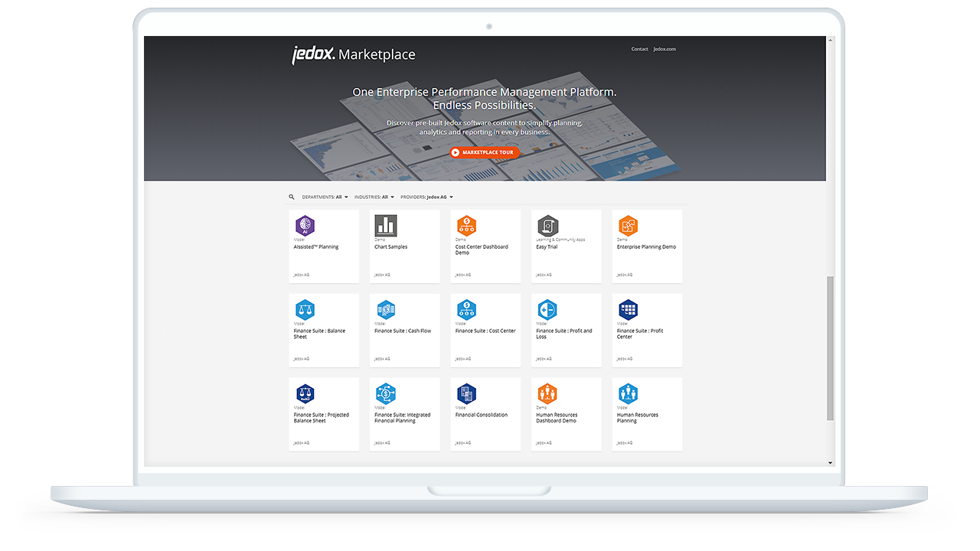Select 'Finance Suite: Integrated Financial Planning' title

point(403,418)
